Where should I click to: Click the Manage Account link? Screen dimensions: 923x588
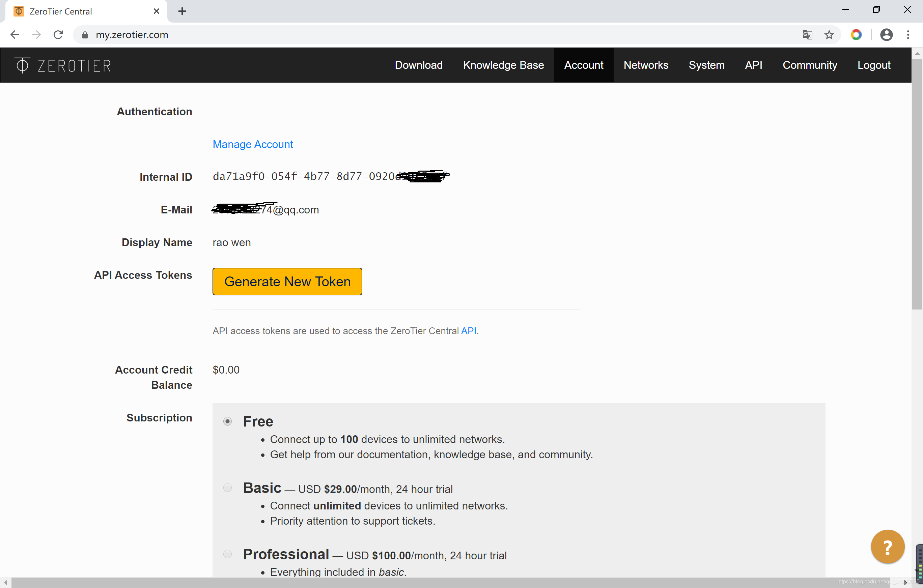(x=253, y=144)
